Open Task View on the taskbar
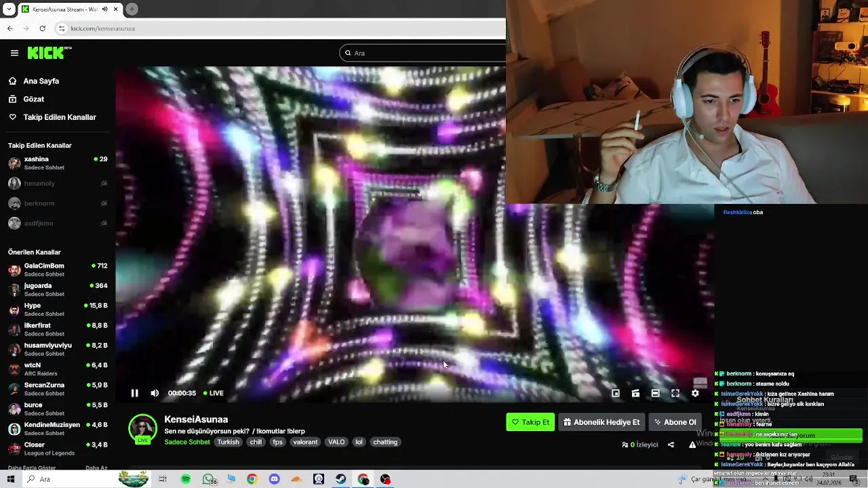Viewport: 868px width, 488px height. coord(163,479)
